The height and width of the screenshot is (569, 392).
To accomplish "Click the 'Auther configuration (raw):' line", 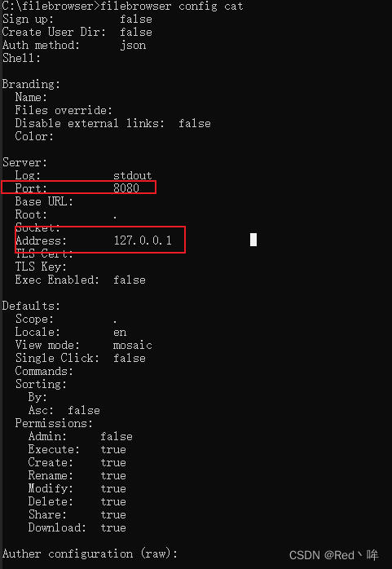I will tap(90, 554).
